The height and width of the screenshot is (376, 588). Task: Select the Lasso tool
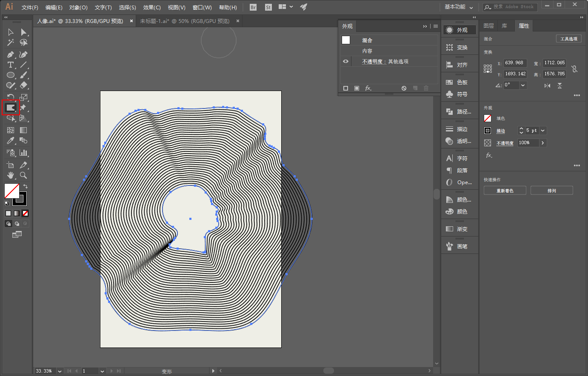pos(24,43)
